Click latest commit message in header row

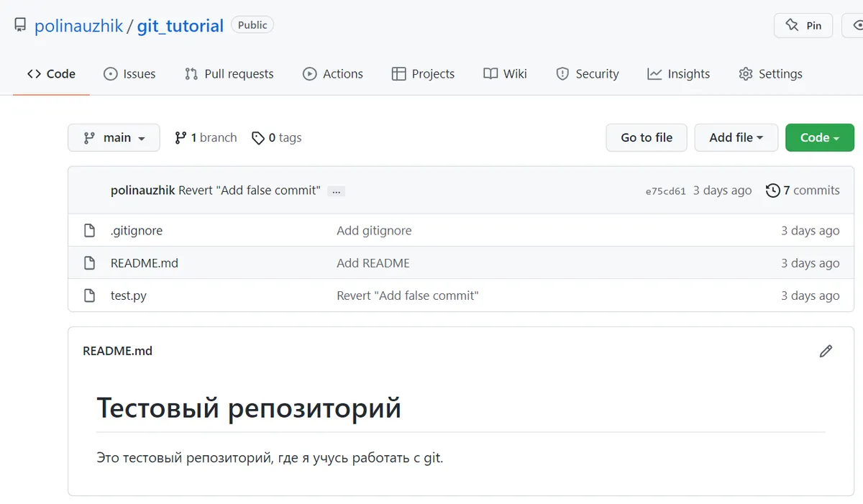point(250,191)
